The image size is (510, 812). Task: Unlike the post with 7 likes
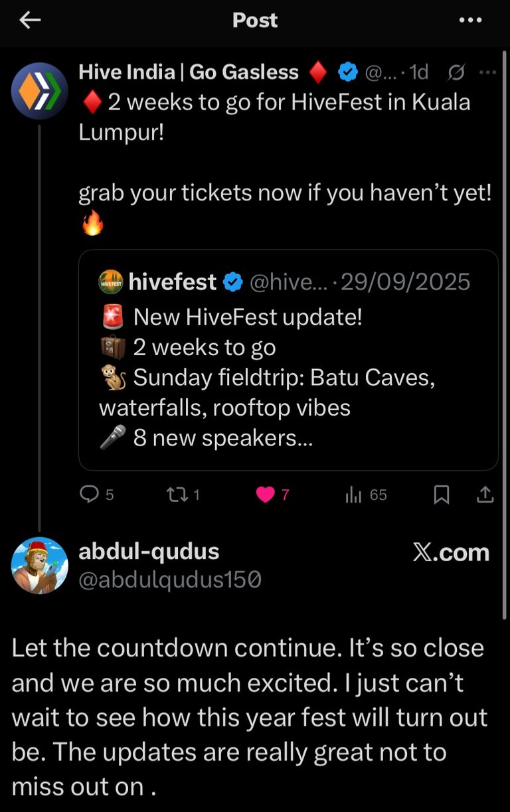coord(266,495)
